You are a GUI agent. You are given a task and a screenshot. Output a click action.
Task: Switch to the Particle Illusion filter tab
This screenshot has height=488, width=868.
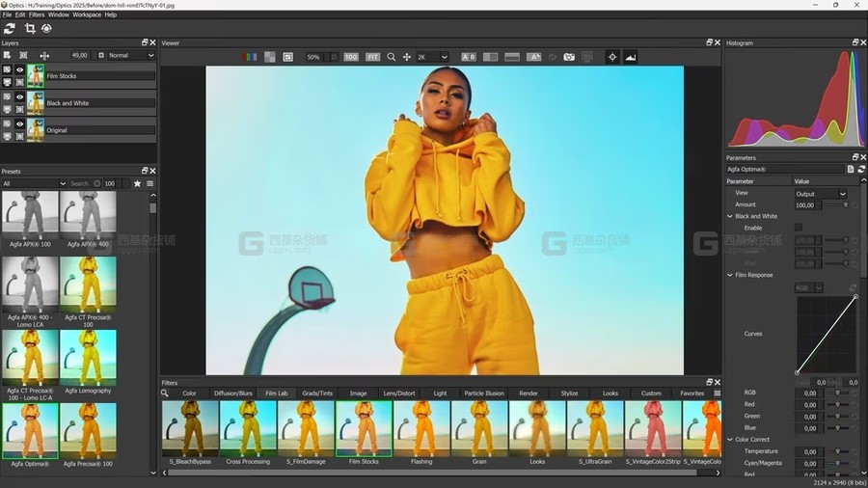(484, 393)
